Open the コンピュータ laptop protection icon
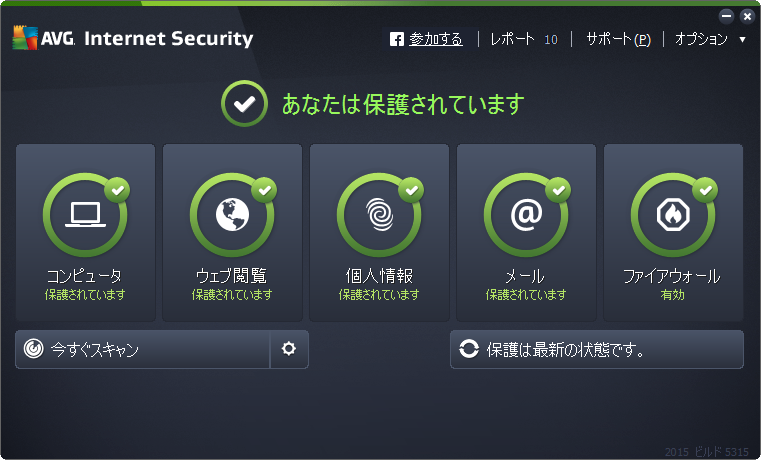This screenshot has height=460, width=761. coord(85,215)
